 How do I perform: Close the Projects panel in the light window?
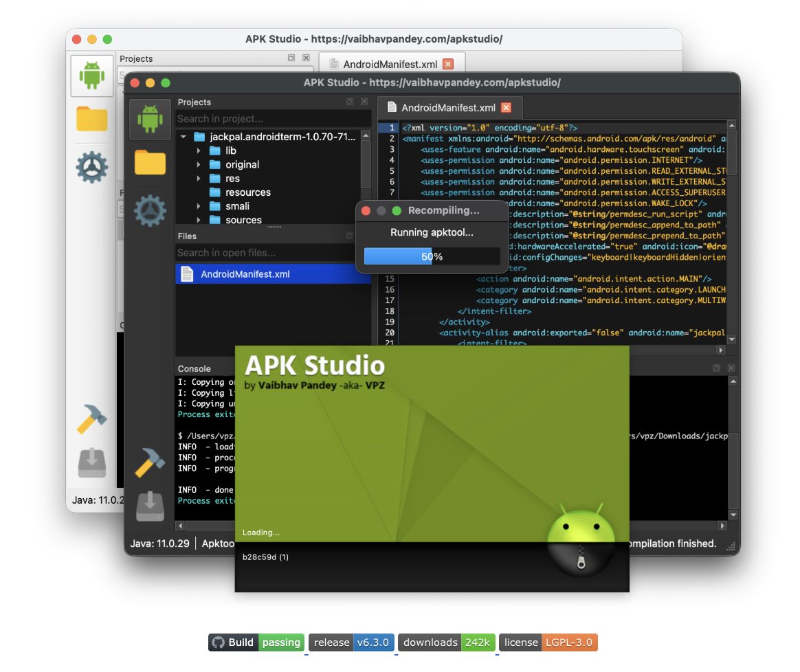[x=306, y=58]
